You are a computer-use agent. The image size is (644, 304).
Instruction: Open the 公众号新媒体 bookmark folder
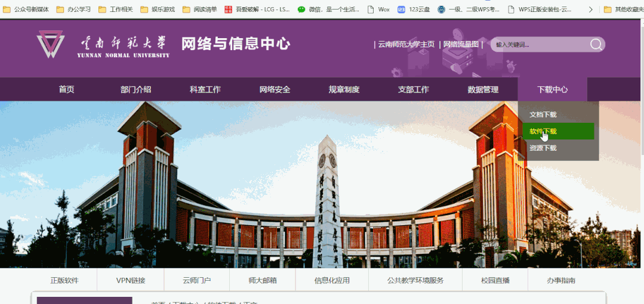[26, 9]
